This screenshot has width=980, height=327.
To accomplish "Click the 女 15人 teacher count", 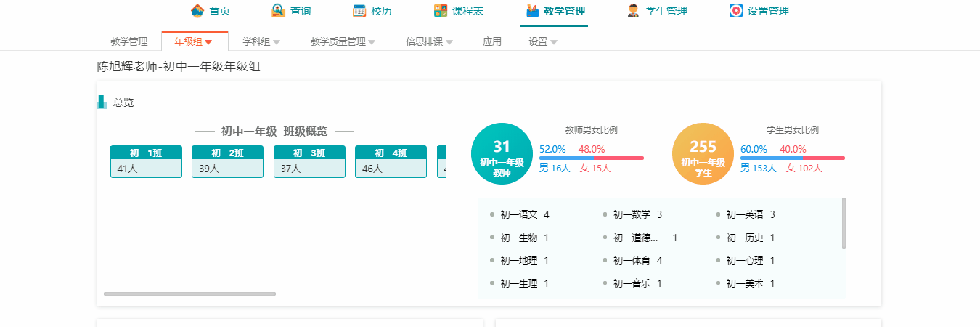I will tap(595, 168).
